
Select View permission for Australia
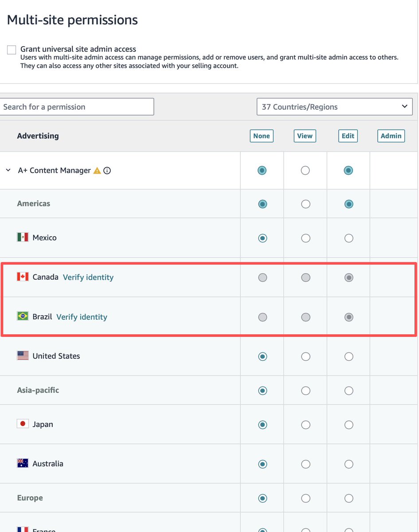(x=305, y=464)
